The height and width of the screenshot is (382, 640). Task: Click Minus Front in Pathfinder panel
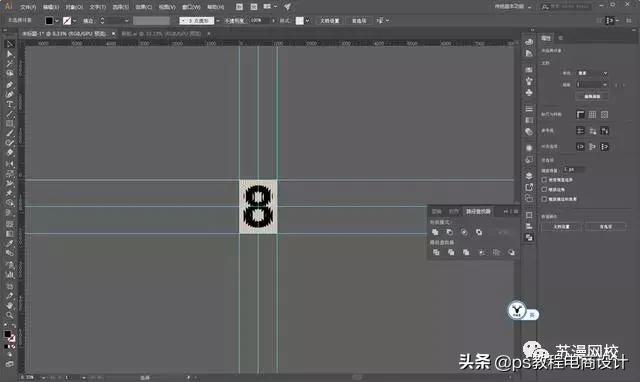coord(449,232)
